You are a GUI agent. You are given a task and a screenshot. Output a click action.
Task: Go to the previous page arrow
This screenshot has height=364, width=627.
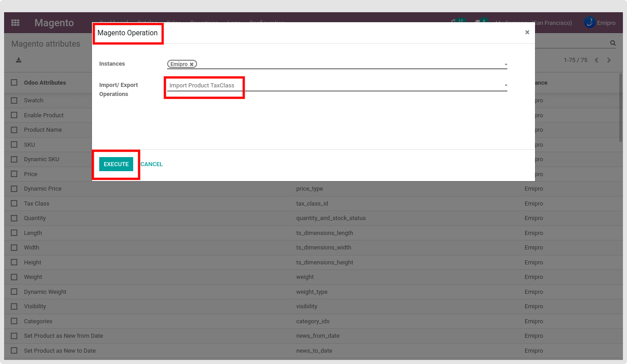(x=597, y=60)
